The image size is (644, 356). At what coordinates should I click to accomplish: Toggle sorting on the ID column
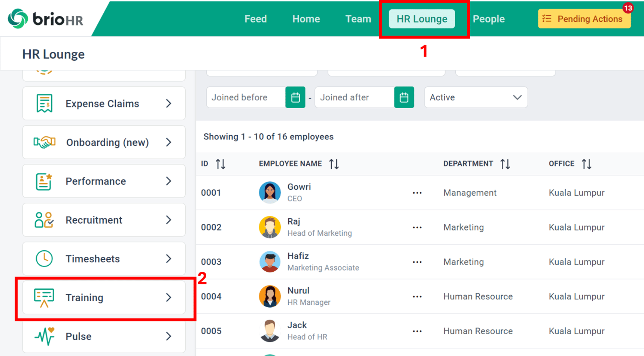click(x=220, y=164)
